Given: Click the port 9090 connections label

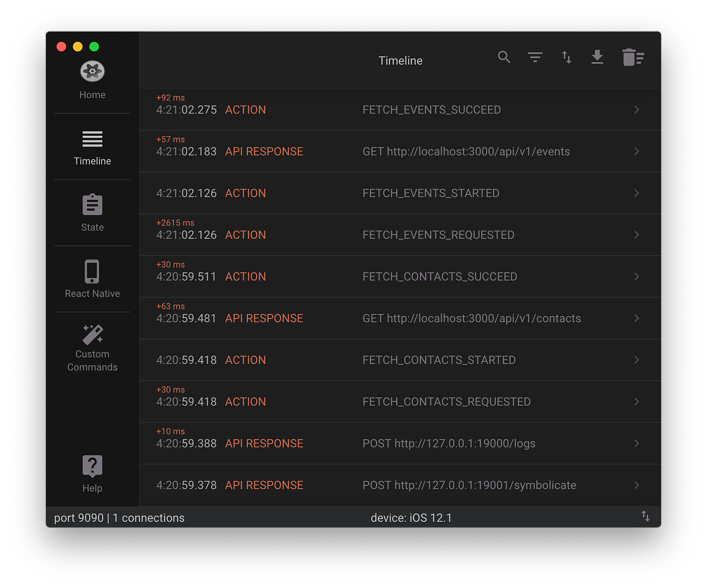Looking at the screenshot, I should point(119,517).
